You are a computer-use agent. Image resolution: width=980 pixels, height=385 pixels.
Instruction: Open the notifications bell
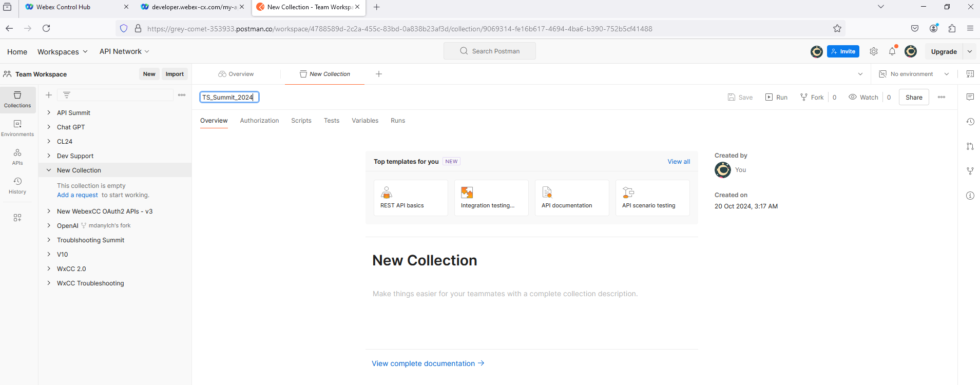pos(892,51)
